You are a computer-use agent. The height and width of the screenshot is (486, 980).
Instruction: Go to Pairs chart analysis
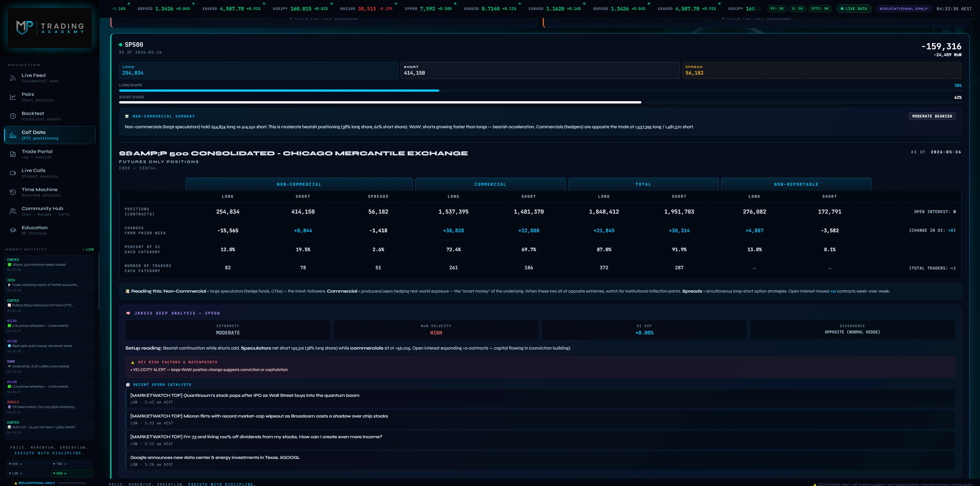point(50,97)
